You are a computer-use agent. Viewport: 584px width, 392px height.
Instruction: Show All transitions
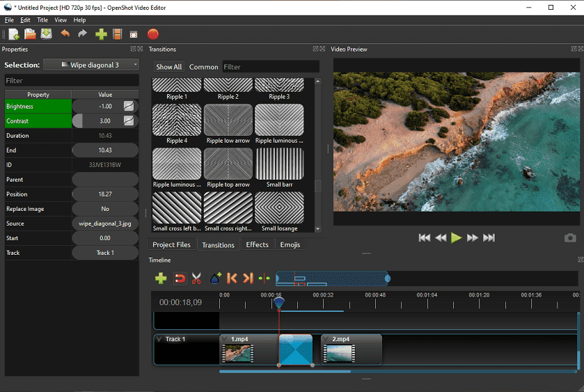[168, 67]
